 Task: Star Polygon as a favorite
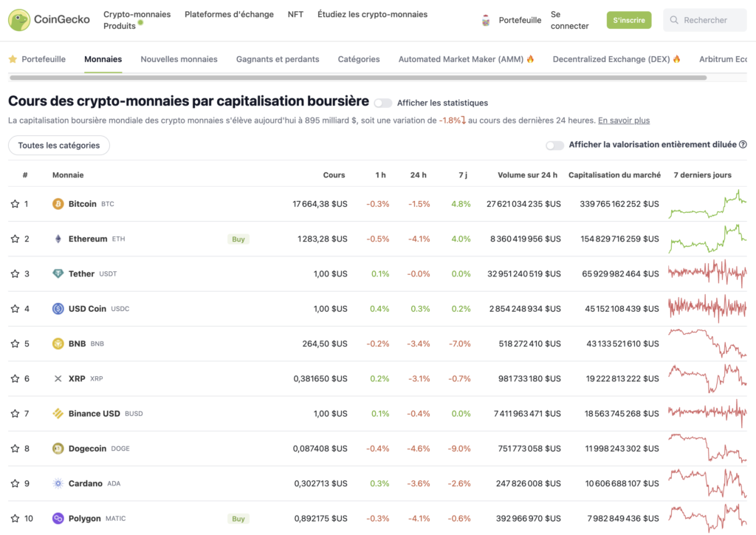(15, 519)
